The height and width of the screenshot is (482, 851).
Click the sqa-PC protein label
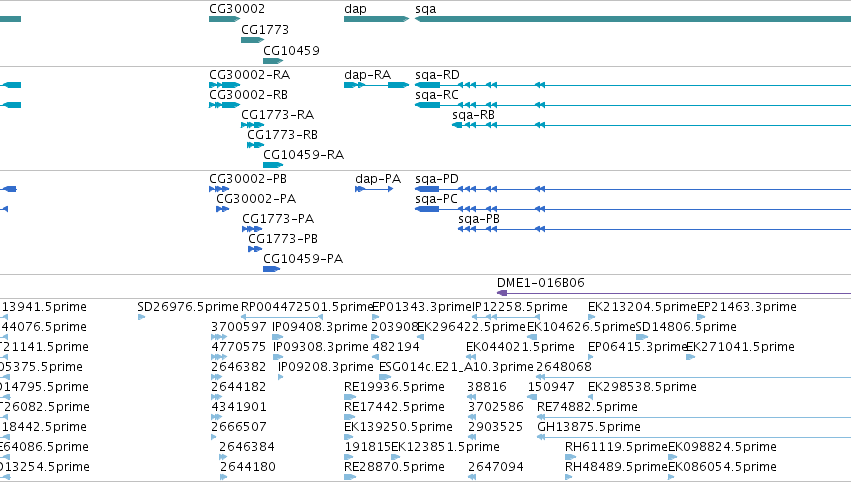[x=436, y=199]
